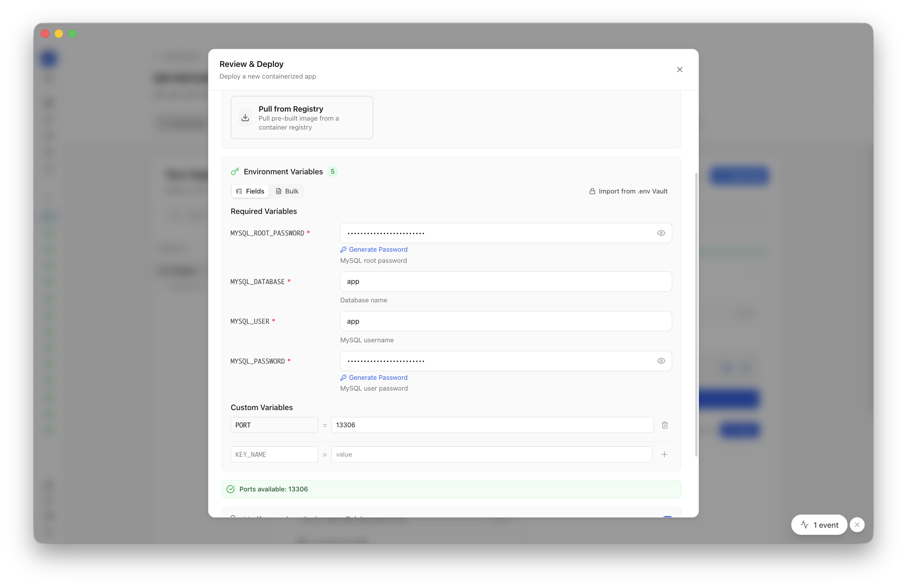907x588 pixels.
Task: Click the Custom Variables heading
Action: pyautogui.click(x=262, y=407)
